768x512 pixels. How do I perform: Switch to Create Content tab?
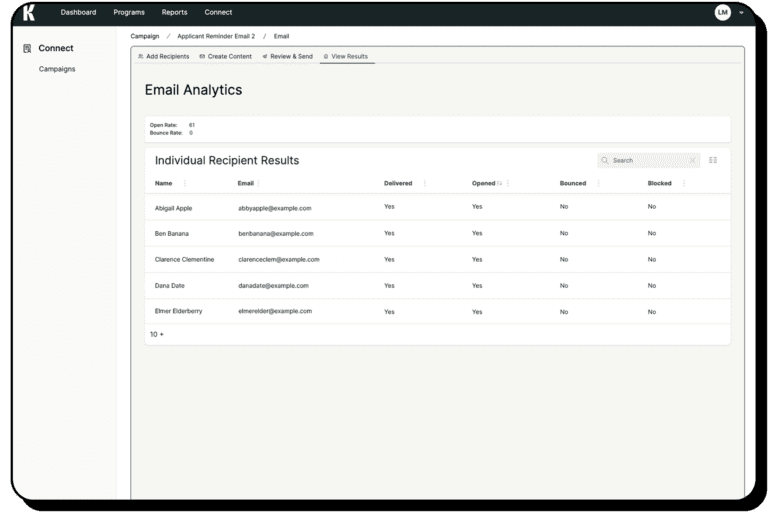[225, 56]
